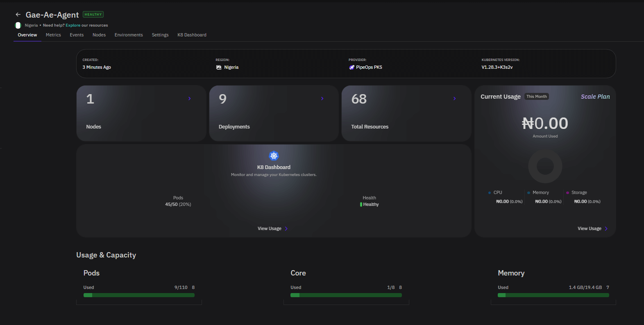Click the ₦0.00 amount used value

click(x=545, y=124)
